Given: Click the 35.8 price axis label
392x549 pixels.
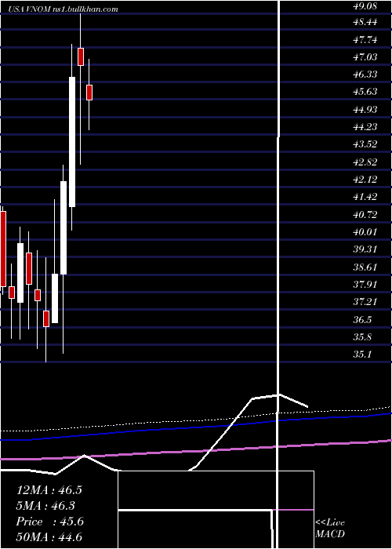Looking at the screenshot, I should click(362, 337).
